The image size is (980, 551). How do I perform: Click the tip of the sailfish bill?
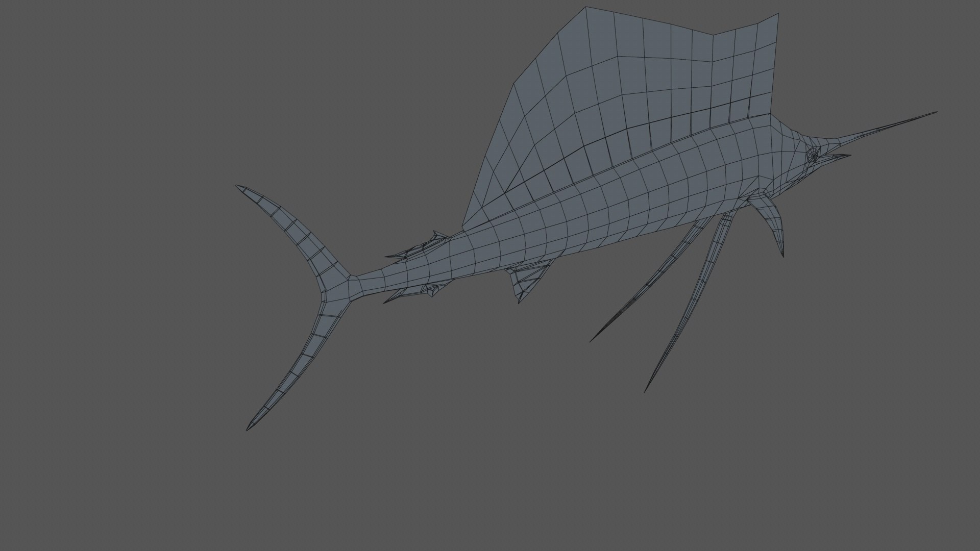(x=935, y=112)
